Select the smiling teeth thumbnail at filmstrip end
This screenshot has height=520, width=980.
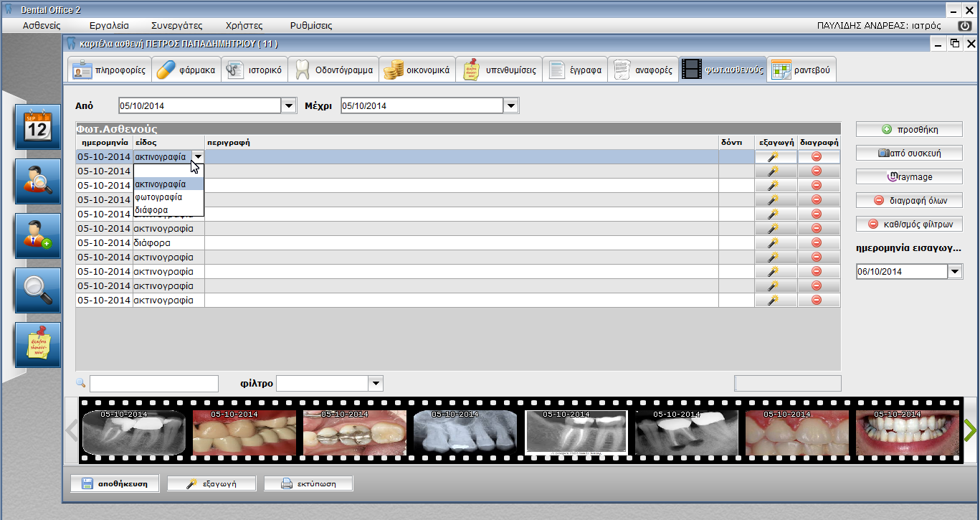pos(906,432)
